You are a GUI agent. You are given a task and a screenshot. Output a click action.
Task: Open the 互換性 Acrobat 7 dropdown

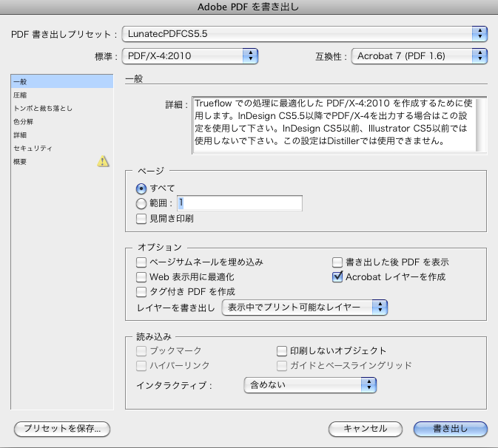420,56
